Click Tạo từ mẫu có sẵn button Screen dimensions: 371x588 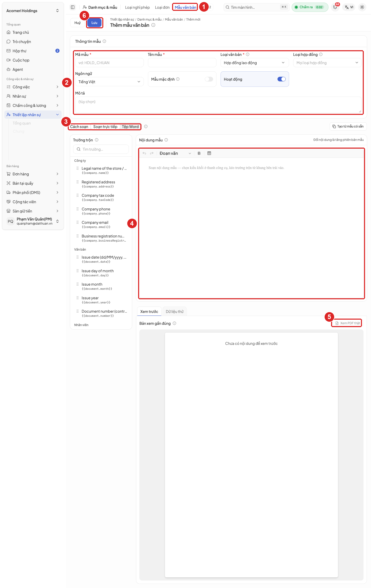pyautogui.click(x=348, y=126)
